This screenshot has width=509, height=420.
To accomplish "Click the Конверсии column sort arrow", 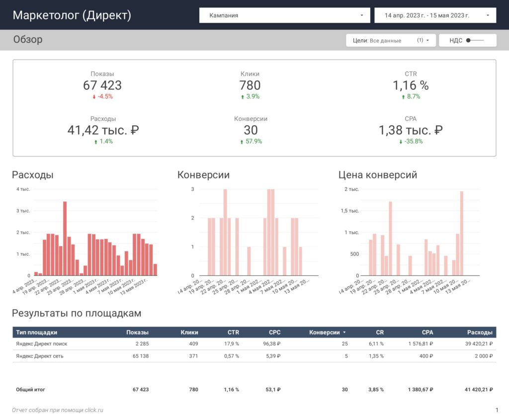I will point(344,333).
